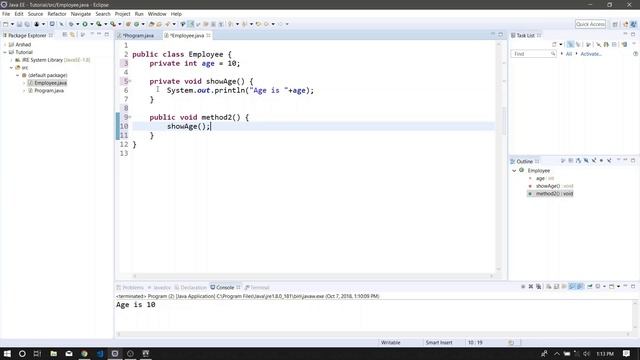Open the File menu
The image size is (640, 360).
pos(6,14)
